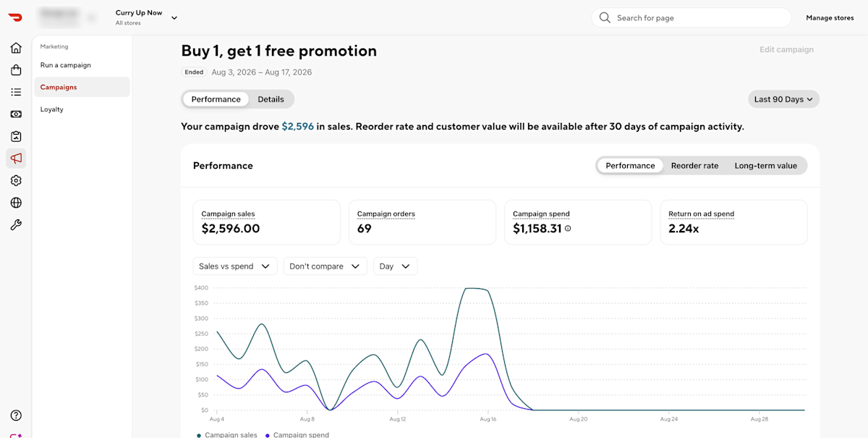Click the Return on ad spend card
This screenshot has height=438, width=868.
(733, 222)
